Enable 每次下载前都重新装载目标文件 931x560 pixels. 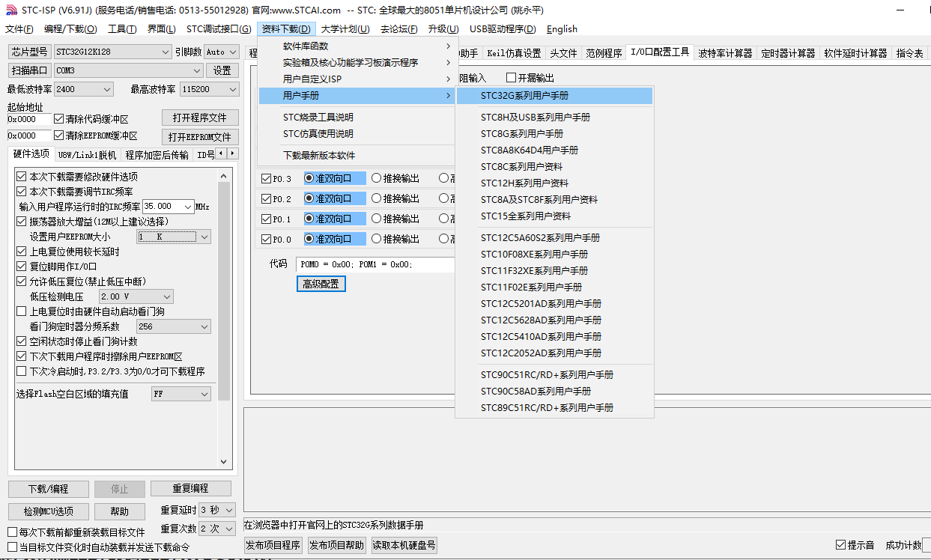(12, 532)
